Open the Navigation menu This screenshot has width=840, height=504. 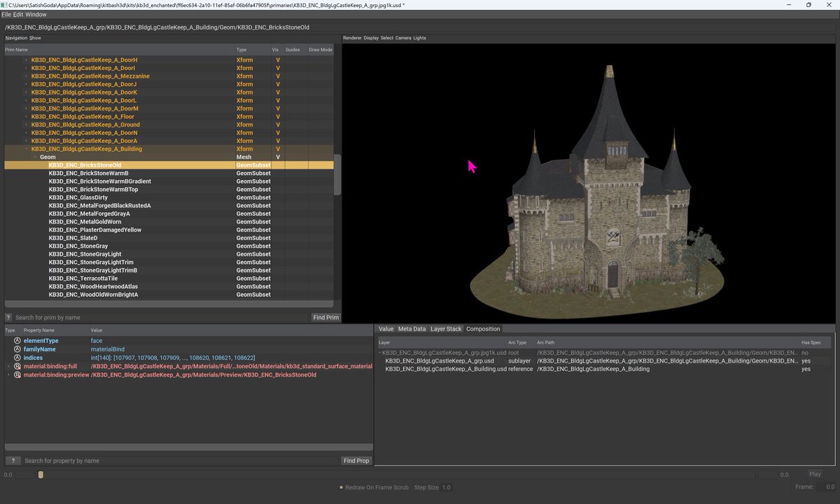click(x=16, y=38)
